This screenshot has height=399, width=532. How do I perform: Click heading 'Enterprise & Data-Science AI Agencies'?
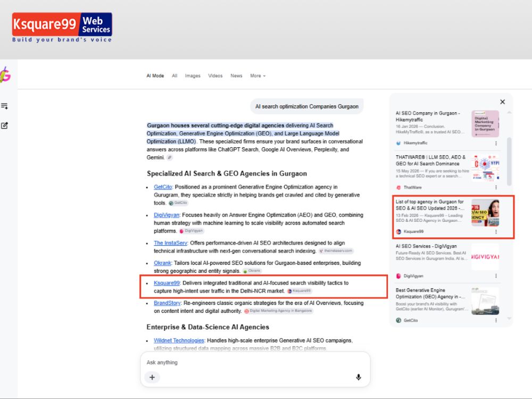click(x=207, y=327)
